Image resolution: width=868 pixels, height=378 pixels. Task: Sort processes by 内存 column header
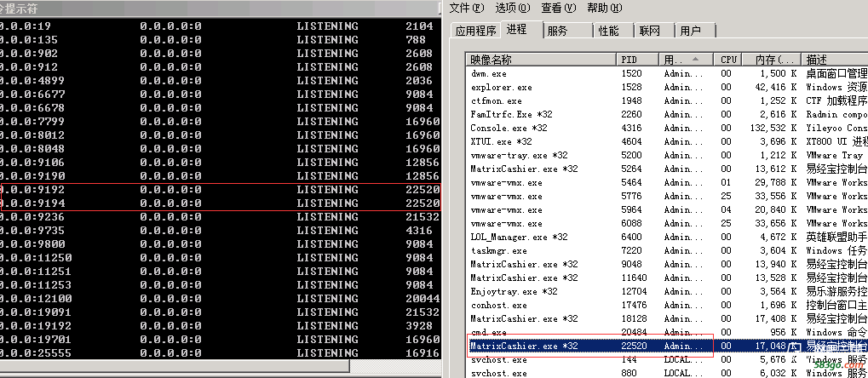[x=773, y=60]
